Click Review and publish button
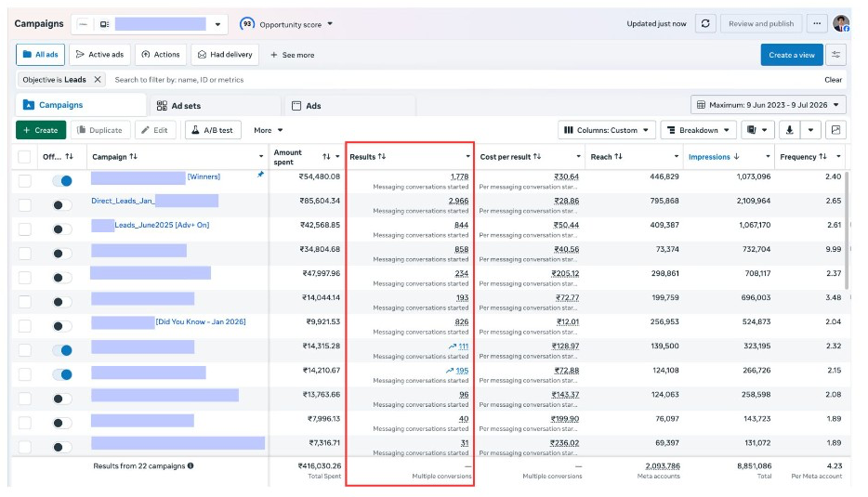The width and height of the screenshot is (868, 497). 761,24
